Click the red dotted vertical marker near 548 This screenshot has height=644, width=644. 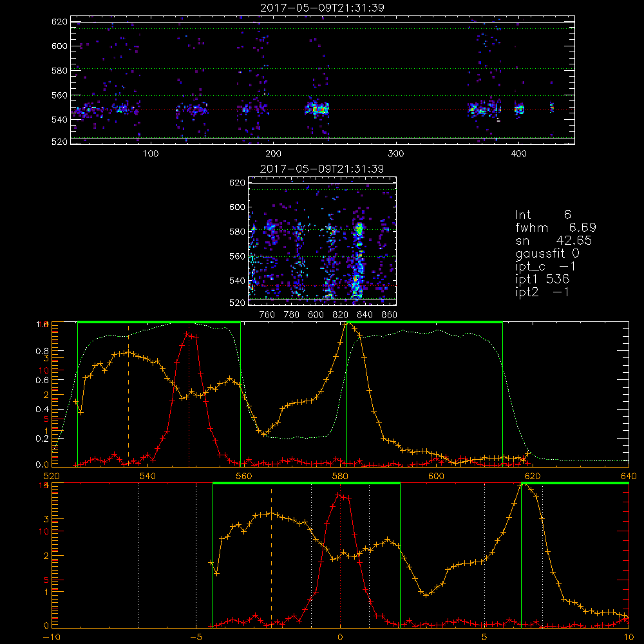point(189,394)
